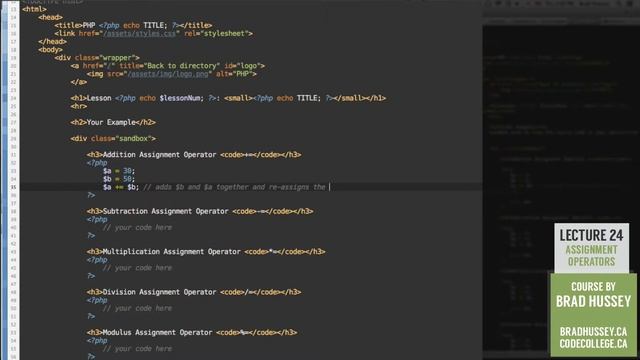Click the Multiplication Assignment Operator h3 line
Viewport: 640px width, 360px height.
coord(206,252)
